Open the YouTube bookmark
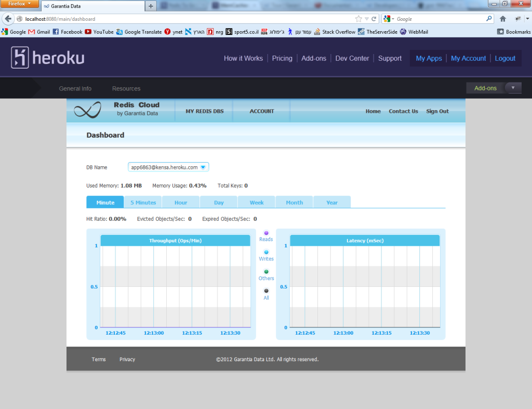The image size is (532, 409). pos(99,32)
